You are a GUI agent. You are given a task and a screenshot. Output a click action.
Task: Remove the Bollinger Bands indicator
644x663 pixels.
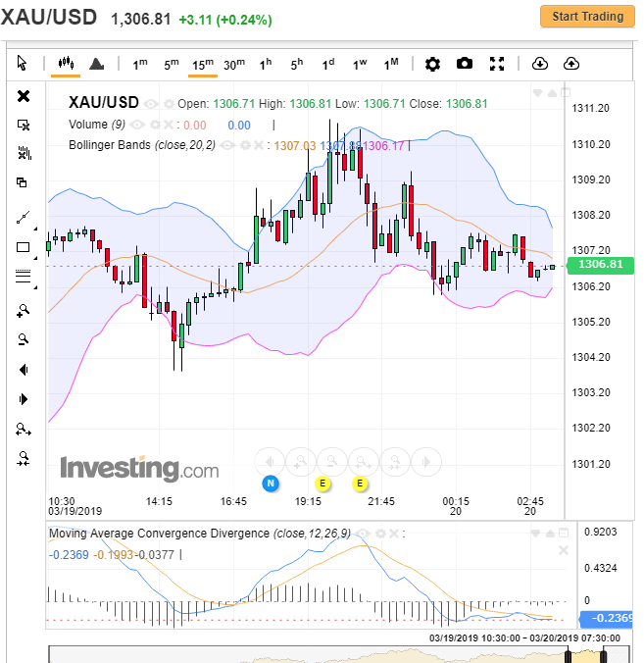pos(258,145)
